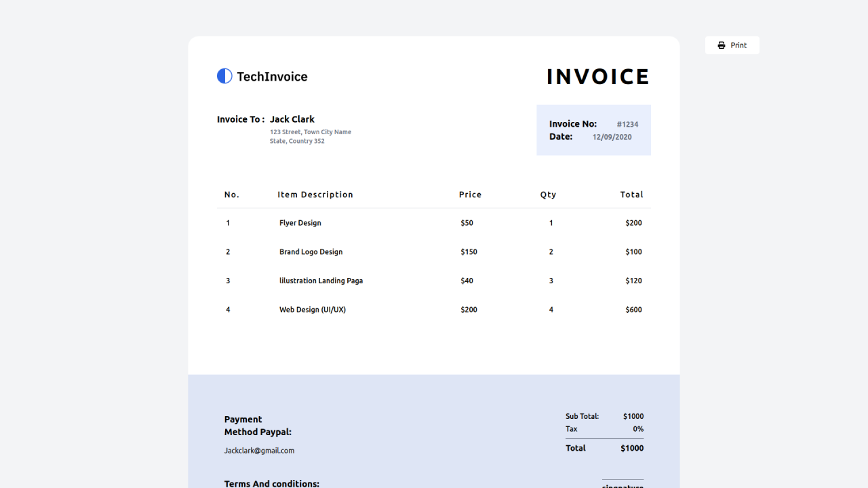Click the Terms And conditions heading
The height and width of the screenshot is (488, 868).
(271, 483)
